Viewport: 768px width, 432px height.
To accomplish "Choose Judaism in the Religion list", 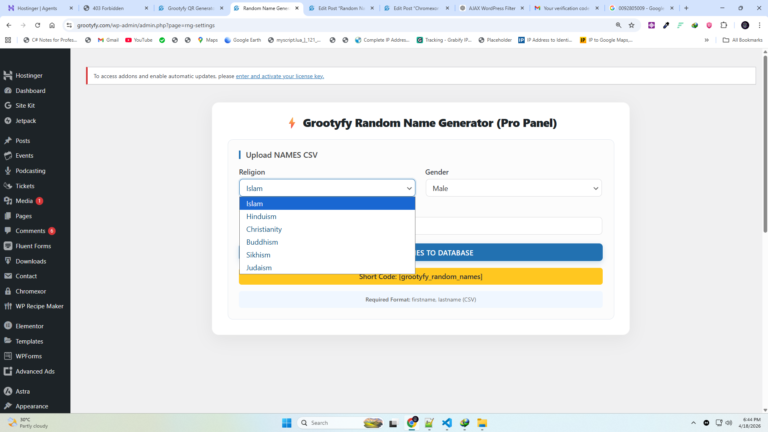I will coord(327,267).
